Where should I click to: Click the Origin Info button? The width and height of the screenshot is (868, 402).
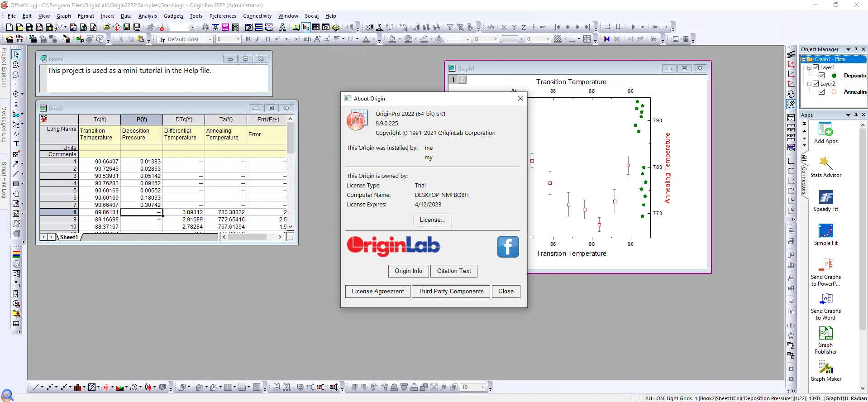point(409,271)
